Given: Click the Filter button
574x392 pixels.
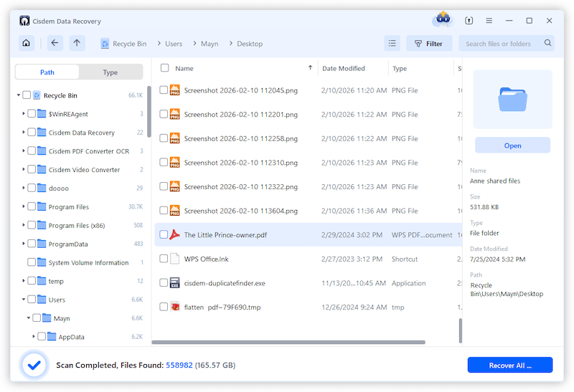Looking at the screenshot, I should 429,44.
